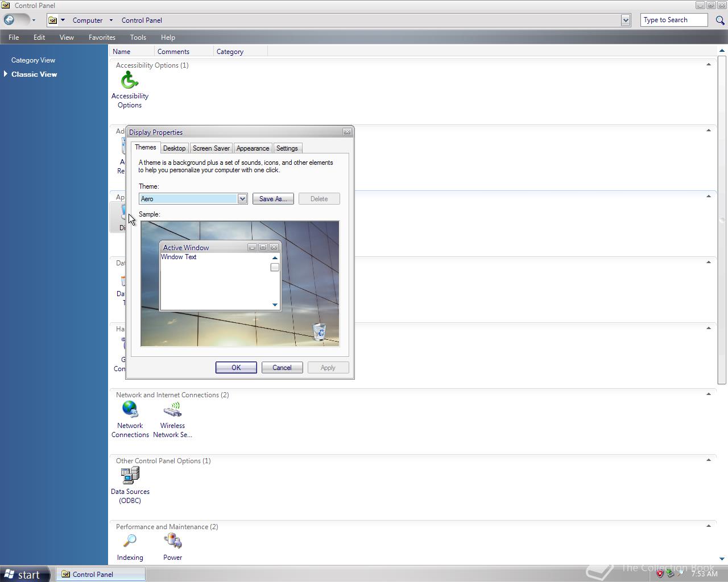Click the red security shield tray icon
The image size is (728, 582).
coord(660,574)
